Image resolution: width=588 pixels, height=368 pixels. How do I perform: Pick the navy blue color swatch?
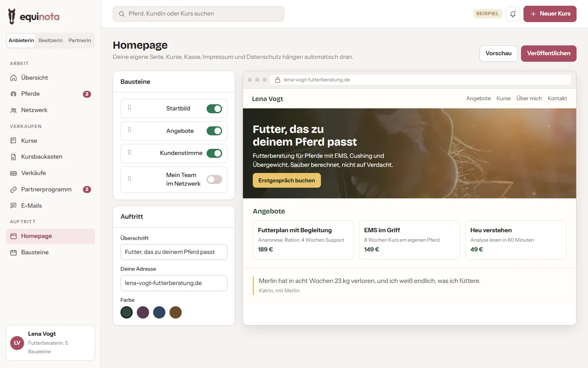[159, 312]
